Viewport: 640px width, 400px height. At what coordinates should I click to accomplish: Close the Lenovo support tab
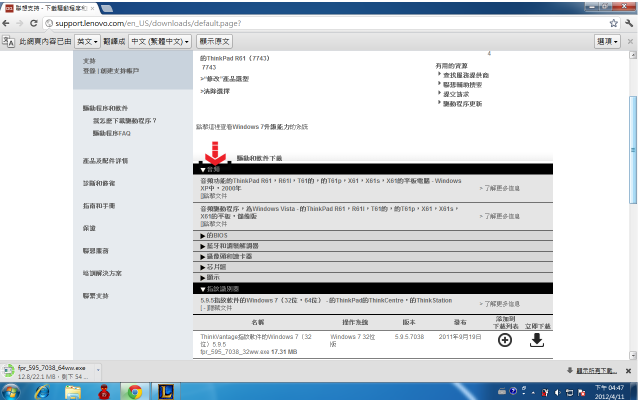pos(93,8)
